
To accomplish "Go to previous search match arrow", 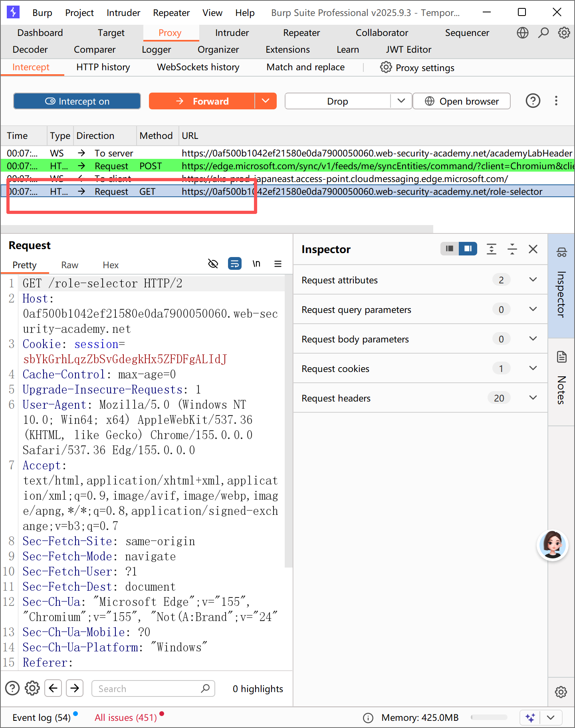I will [53, 688].
